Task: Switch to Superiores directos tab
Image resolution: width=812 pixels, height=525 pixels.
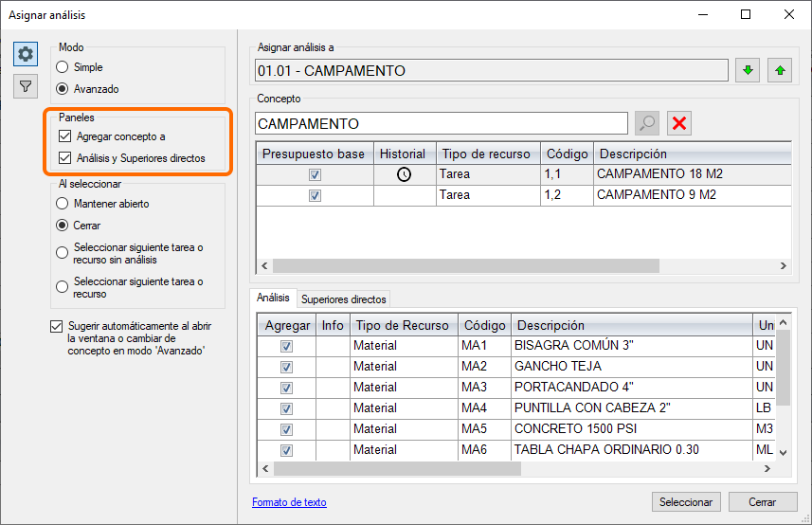Action: tap(343, 299)
